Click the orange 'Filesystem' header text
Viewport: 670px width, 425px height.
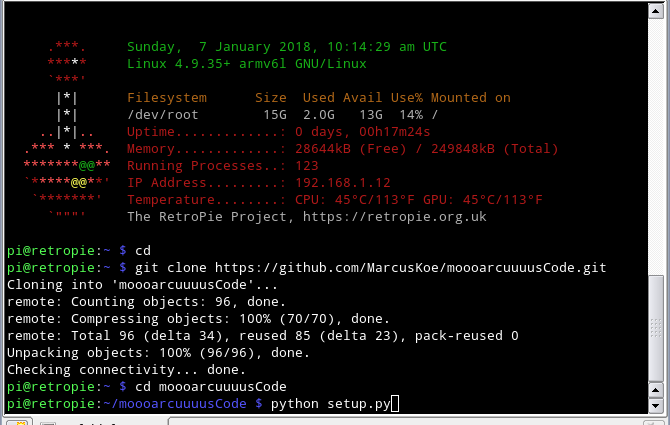point(167,98)
